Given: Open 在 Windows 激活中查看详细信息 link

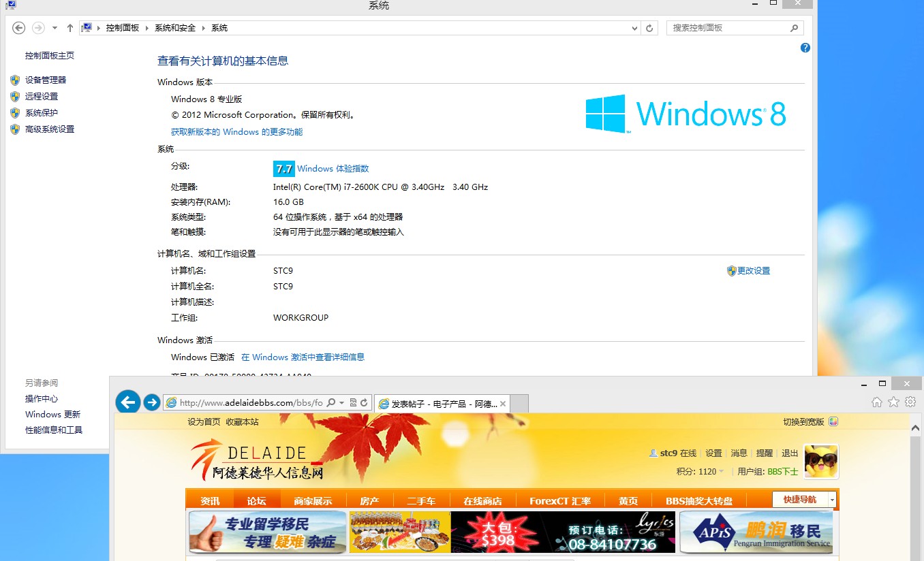Looking at the screenshot, I should (x=303, y=357).
